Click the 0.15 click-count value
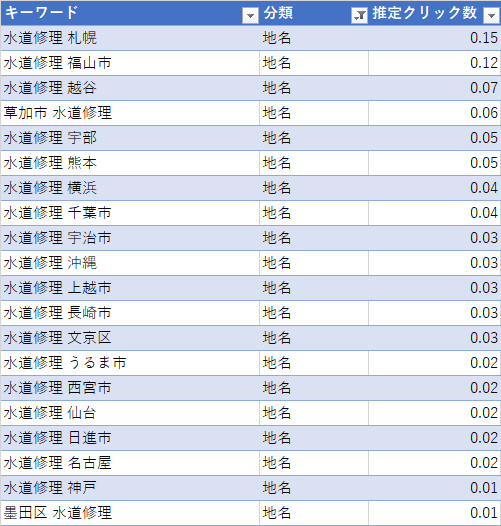Viewport: 501px width, 526px height. pos(484,38)
